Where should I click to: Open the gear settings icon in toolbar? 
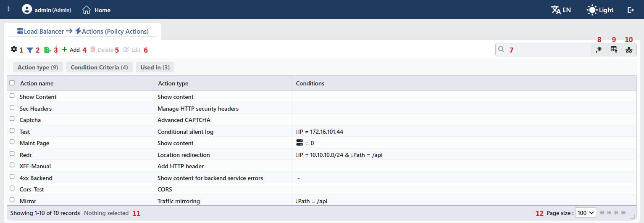[x=14, y=49]
